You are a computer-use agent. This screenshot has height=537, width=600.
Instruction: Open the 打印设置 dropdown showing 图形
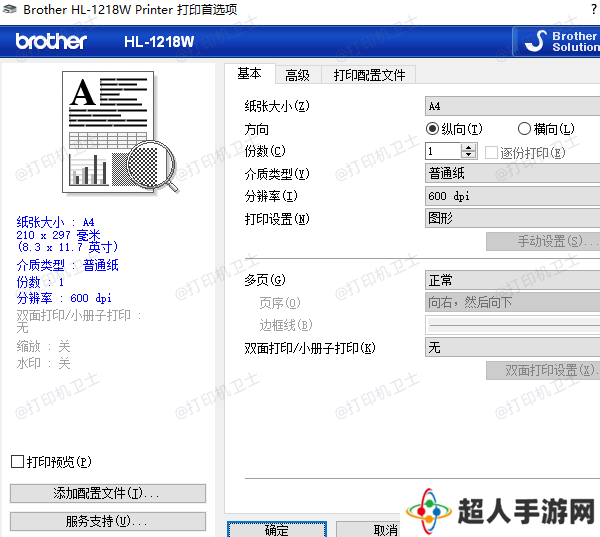(512, 218)
